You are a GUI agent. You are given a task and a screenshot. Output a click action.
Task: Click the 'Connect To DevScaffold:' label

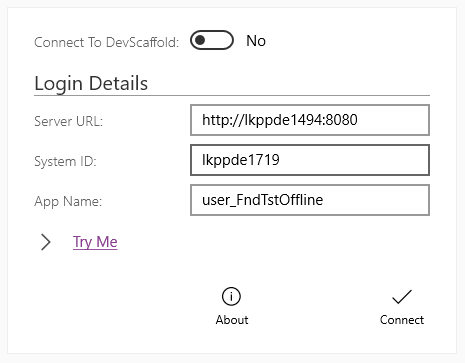click(x=107, y=42)
